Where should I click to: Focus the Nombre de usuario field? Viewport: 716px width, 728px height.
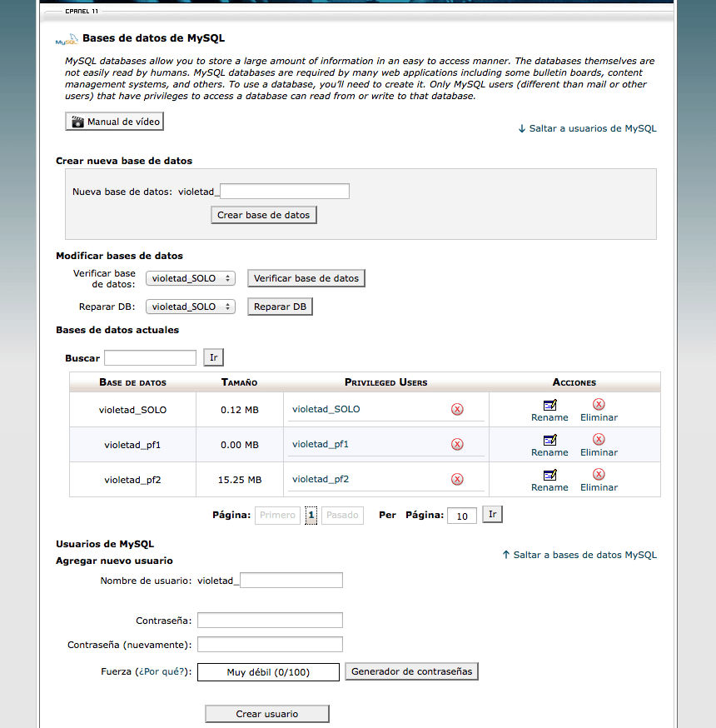pos(291,581)
